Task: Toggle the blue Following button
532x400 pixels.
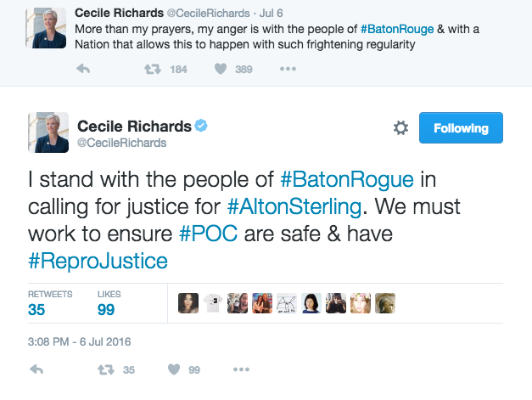Action: point(461,127)
